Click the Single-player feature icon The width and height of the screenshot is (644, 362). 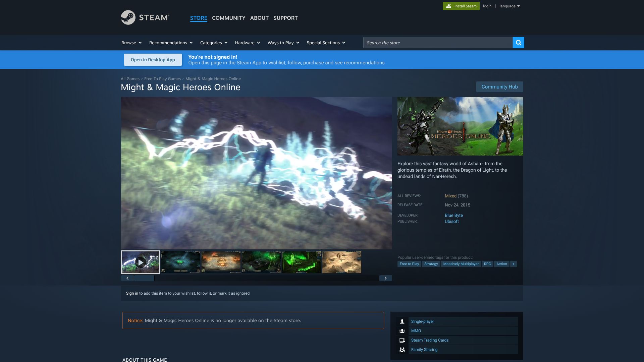point(402,321)
